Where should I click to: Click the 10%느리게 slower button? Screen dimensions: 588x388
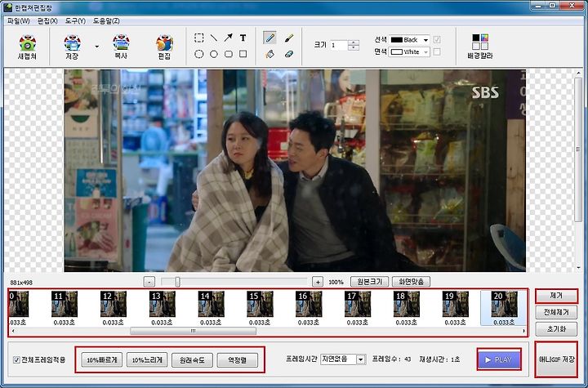(147, 360)
